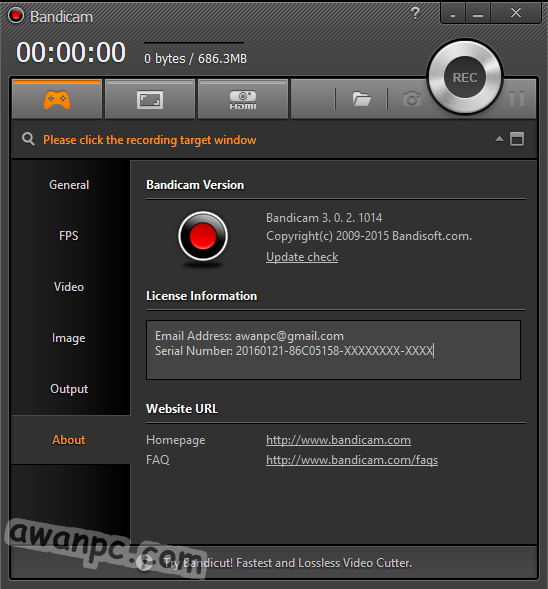548x589 pixels.
Task: Click the '0 bytes / 686.3MB' storage text
Action: [x=195, y=59]
